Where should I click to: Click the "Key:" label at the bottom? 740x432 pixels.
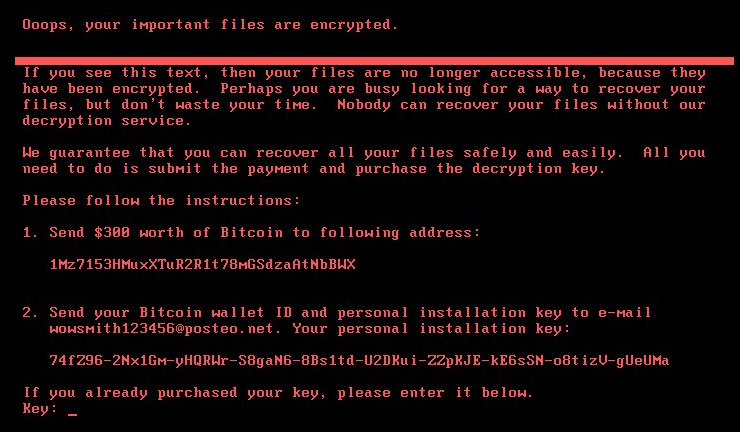40,408
